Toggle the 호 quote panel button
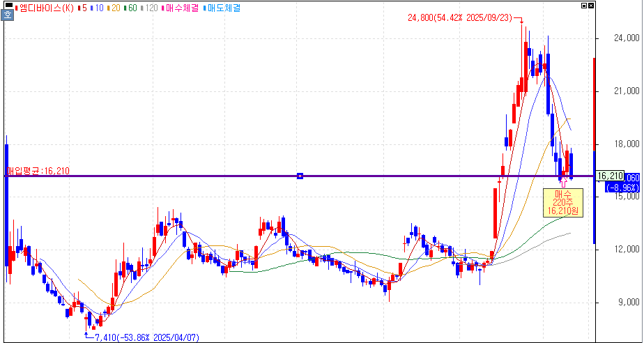This screenshot has width=644, height=343. tap(8, 16)
